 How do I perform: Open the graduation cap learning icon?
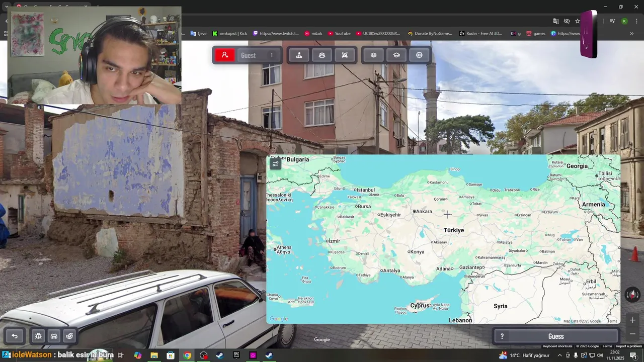click(x=396, y=55)
